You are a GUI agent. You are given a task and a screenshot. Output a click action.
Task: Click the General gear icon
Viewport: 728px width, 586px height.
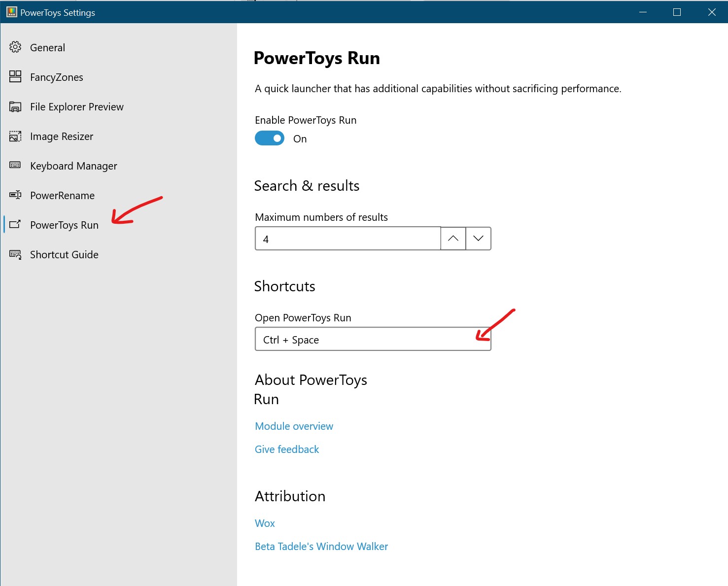click(x=15, y=47)
